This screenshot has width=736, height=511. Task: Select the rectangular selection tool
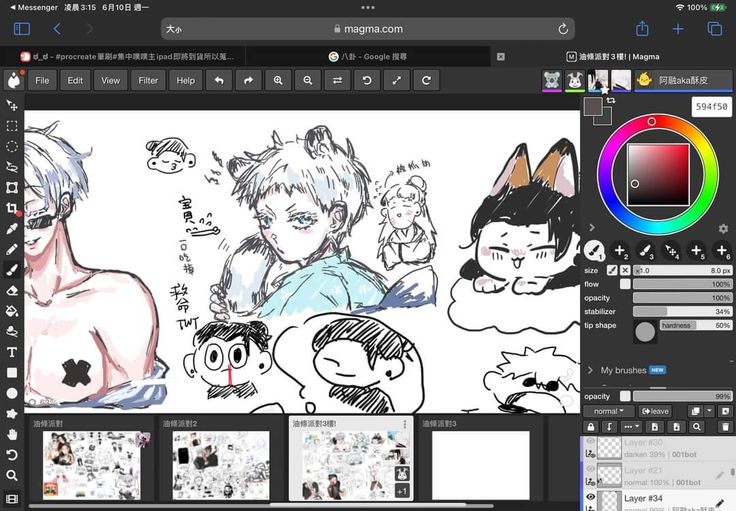12,126
